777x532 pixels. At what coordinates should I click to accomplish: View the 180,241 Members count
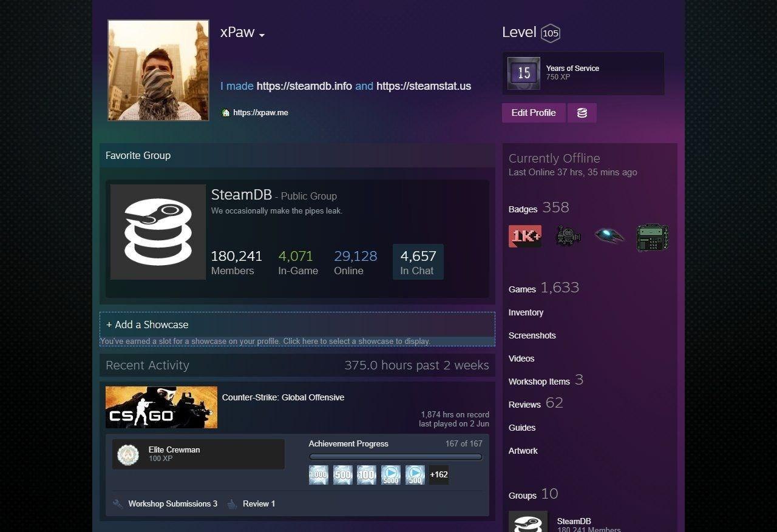[x=236, y=263]
